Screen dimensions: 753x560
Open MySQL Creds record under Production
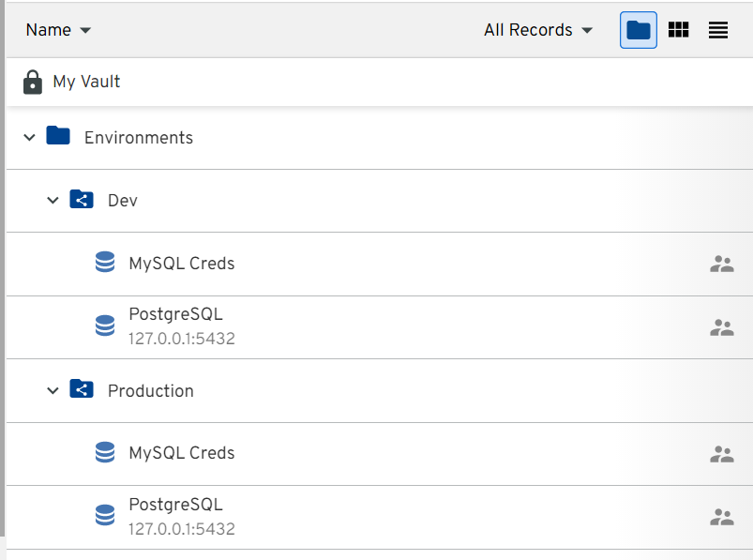pos(182,453)
